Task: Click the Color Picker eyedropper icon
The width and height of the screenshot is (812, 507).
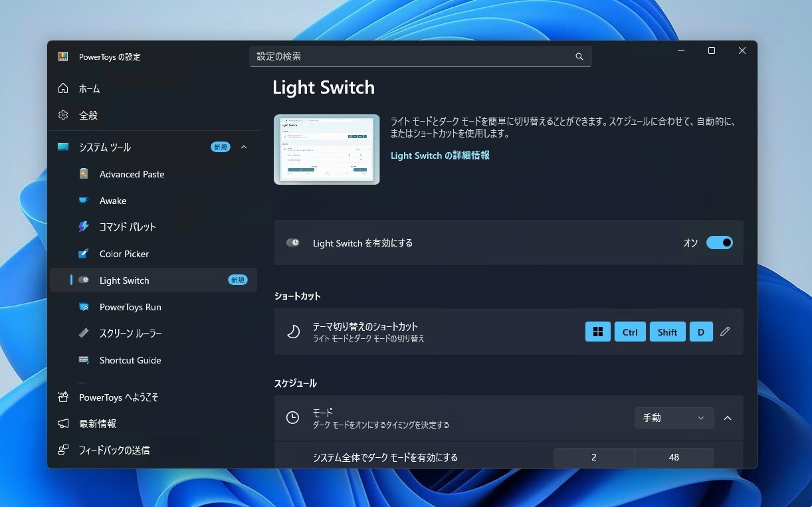Action: (x=84, y=253)
